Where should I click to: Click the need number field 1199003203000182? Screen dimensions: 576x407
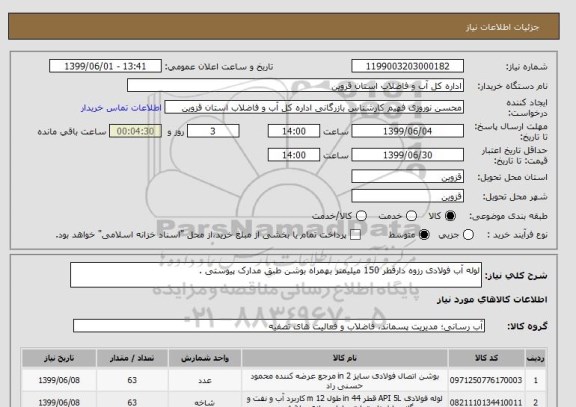[407, 66]
